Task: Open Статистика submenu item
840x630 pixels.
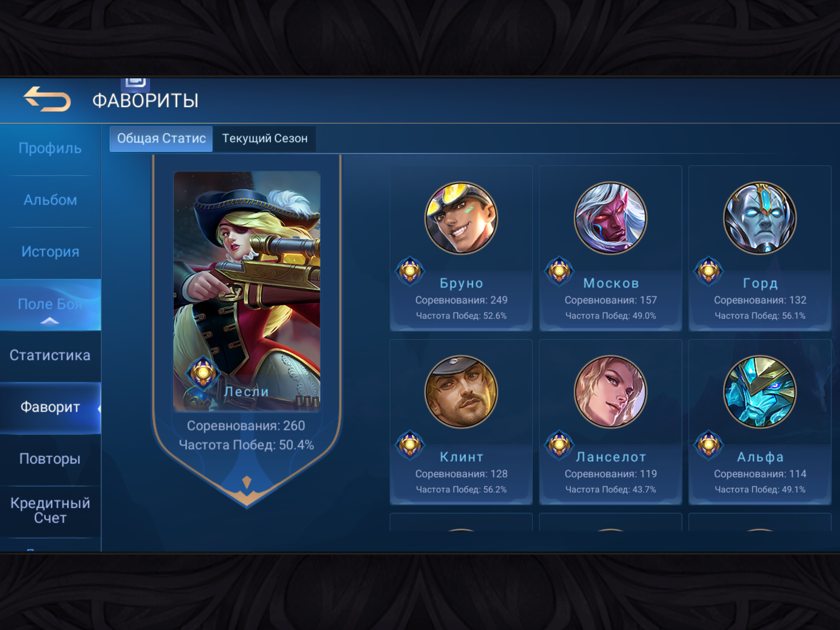Action: pyautogui.click(x=50, y=356)
